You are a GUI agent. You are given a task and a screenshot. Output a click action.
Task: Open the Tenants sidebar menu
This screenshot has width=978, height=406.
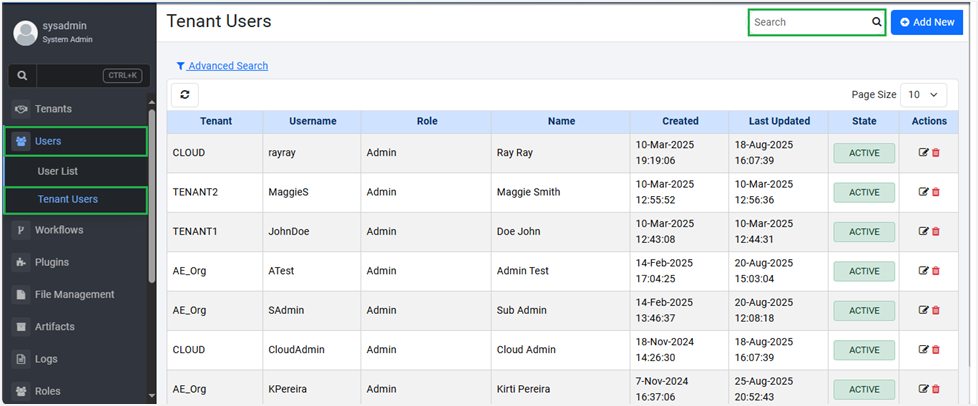point(53,108)
